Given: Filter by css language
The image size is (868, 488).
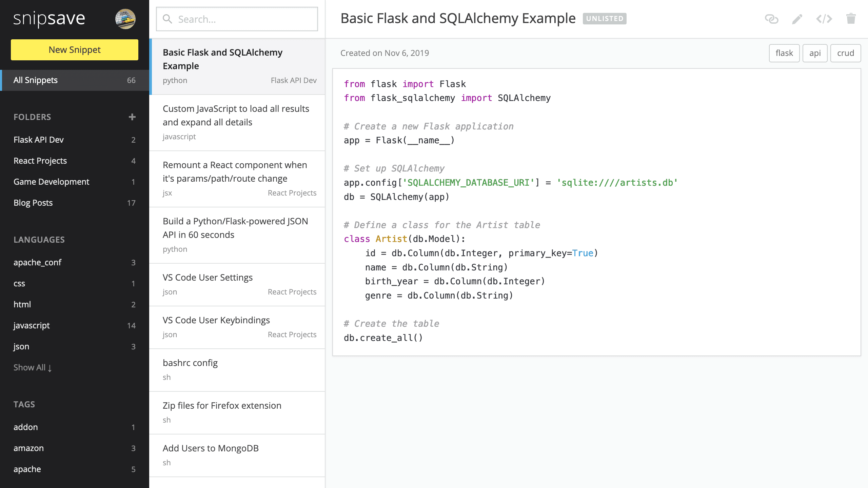Looking at the screenshot, I should 75,283.
